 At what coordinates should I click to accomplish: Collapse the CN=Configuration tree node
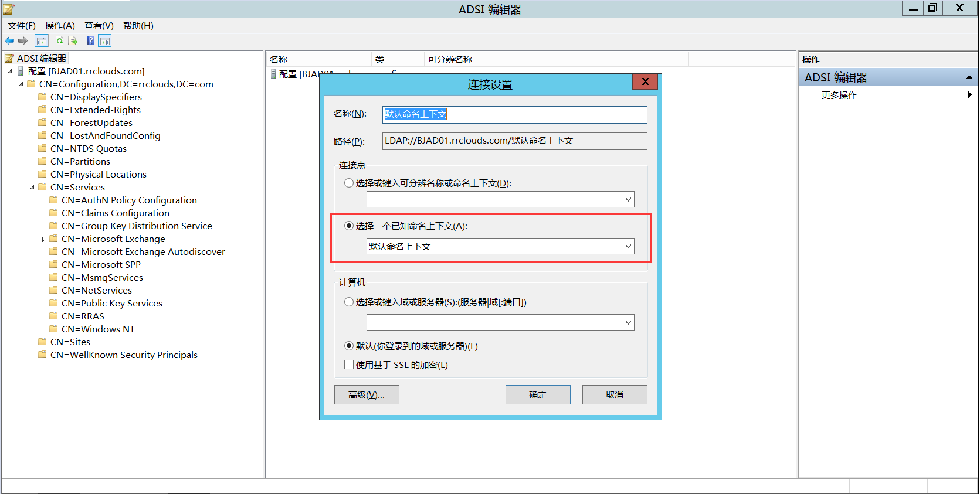pyautogui.click(x=21, y=84)
